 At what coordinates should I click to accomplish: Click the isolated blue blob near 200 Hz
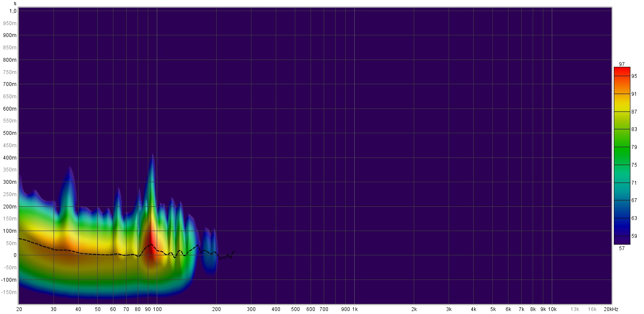point(209,251)
